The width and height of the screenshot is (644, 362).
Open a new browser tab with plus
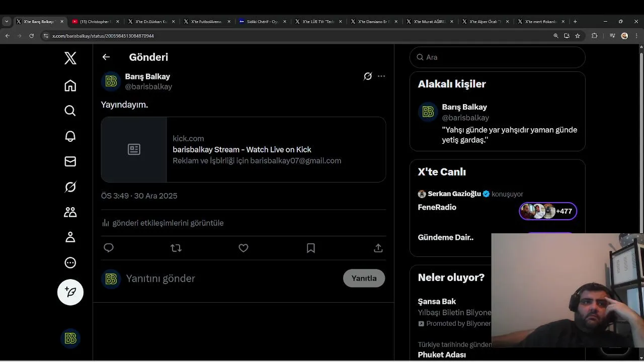point(575,22)
